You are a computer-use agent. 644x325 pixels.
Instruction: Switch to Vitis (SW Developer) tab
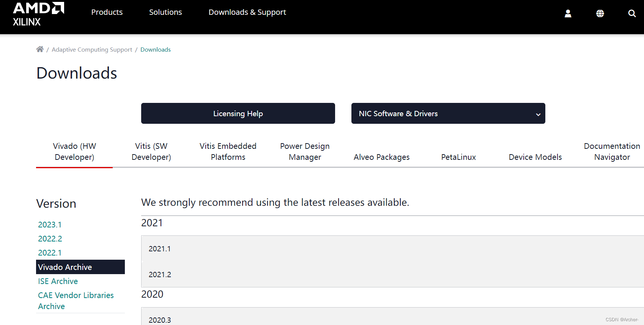click(x=151, y=151)
